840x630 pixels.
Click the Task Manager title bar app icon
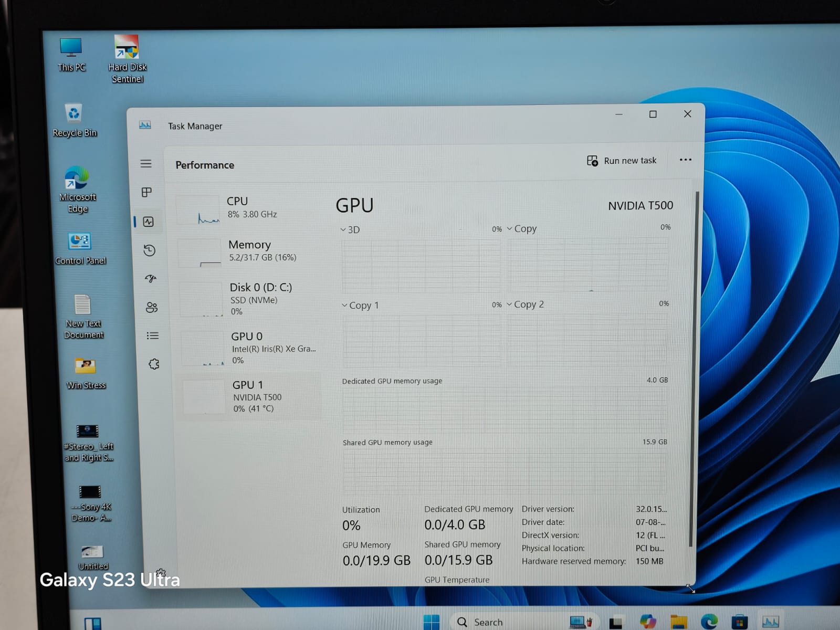[145, 125]
